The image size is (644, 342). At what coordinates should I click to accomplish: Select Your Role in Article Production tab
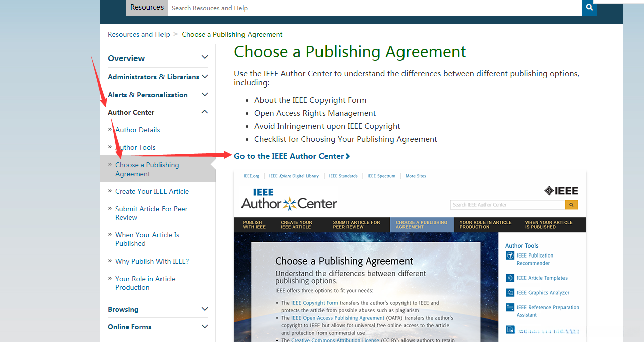coord(486,225)
